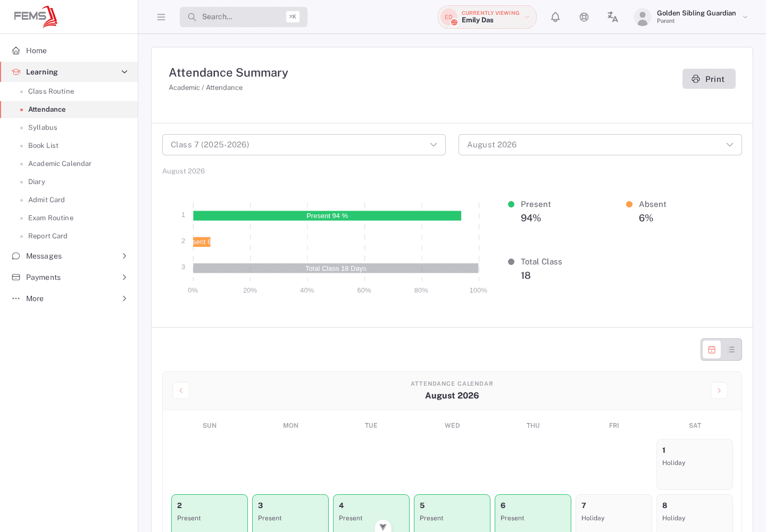
Task: Select Attendance in the sidebar
Action: click(x=69, y=110)
